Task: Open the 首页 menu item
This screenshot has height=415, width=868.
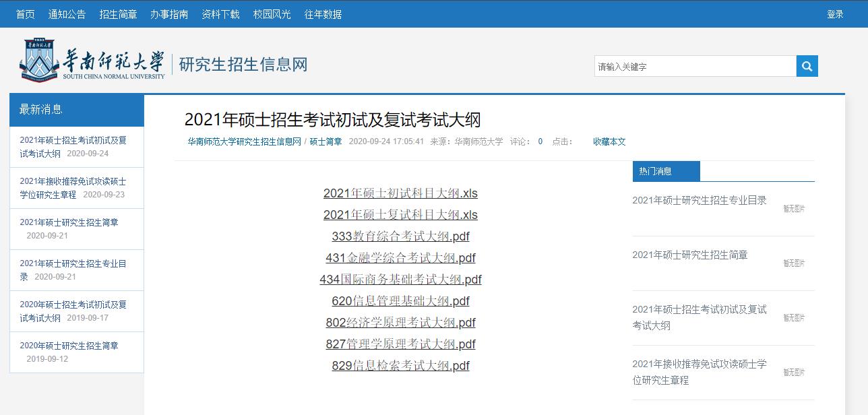Action: [x=24, y=13]
